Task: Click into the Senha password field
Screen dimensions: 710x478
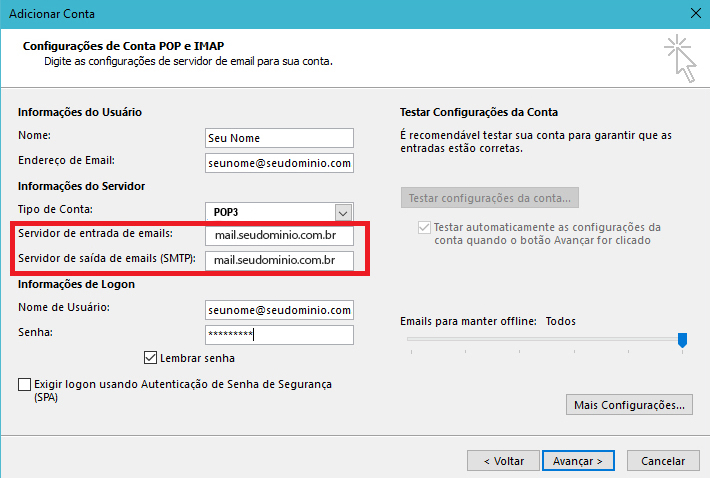Action: pyautogui.click(x=278, y=335)
